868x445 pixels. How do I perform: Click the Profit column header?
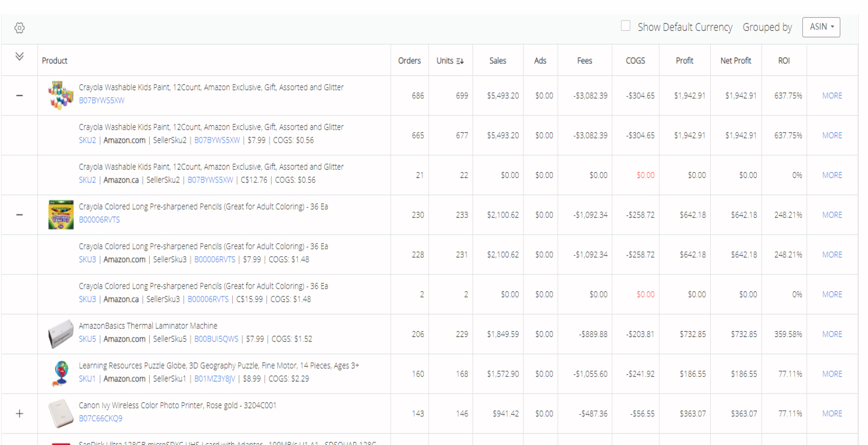pyautogui.click(x=685, y=61)
